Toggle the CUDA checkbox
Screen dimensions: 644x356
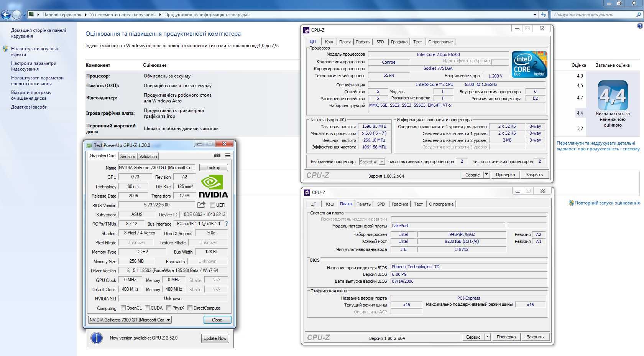tap(147, 308)
